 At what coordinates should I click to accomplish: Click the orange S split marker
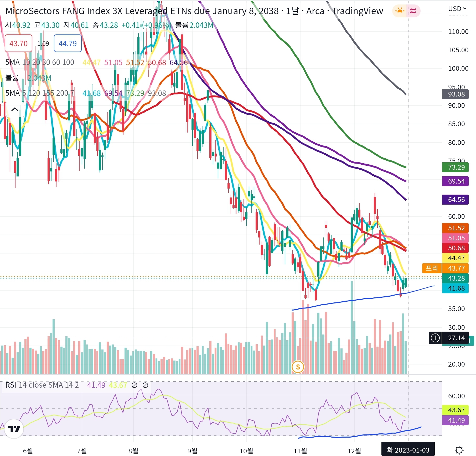pyautogui.click(x=298, y=367)
